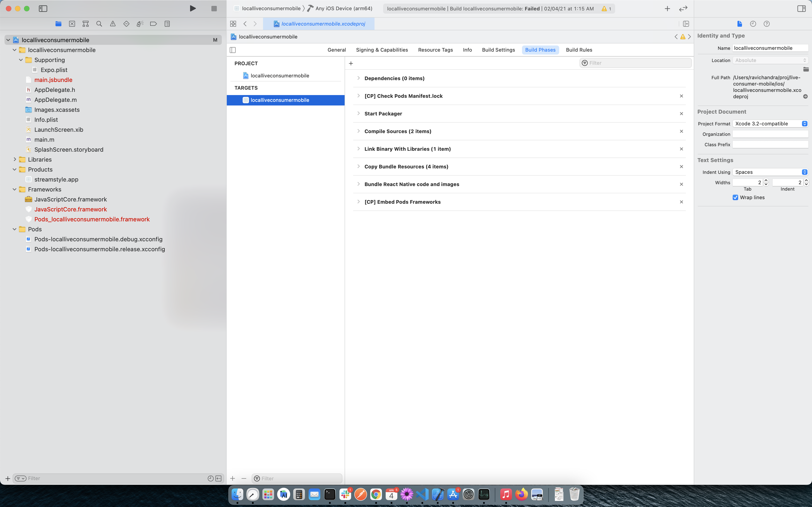
Task: Collapse the Supporting folder in the navigator
Action: click(21, 60)
